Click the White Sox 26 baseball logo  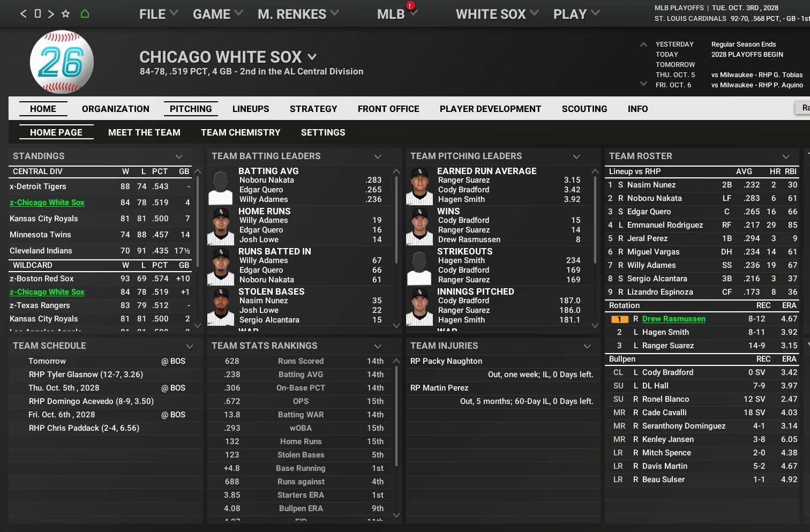(62, 62)
